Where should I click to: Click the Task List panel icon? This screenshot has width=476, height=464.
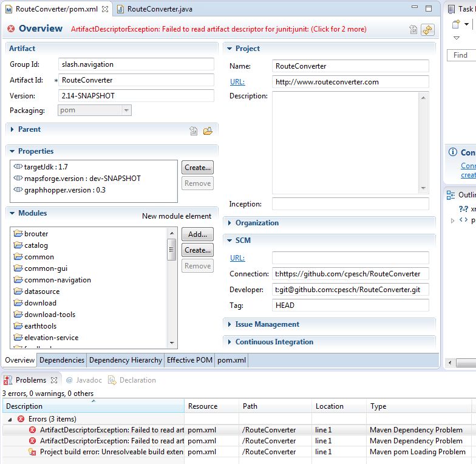452,9
